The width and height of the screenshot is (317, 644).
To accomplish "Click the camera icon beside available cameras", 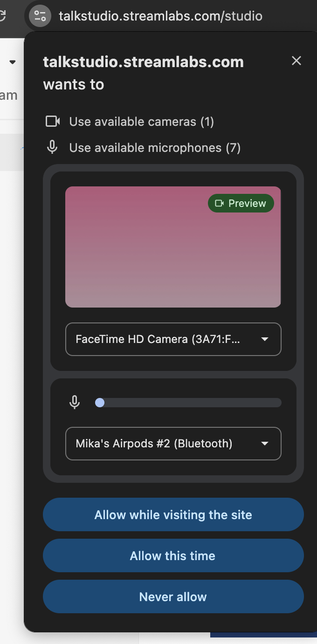I will pos(53,122).
